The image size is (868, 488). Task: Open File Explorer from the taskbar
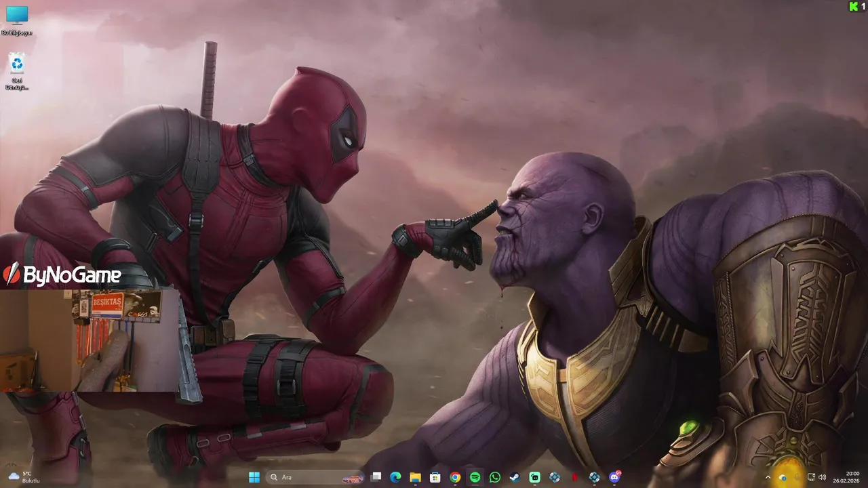point(415,477)
